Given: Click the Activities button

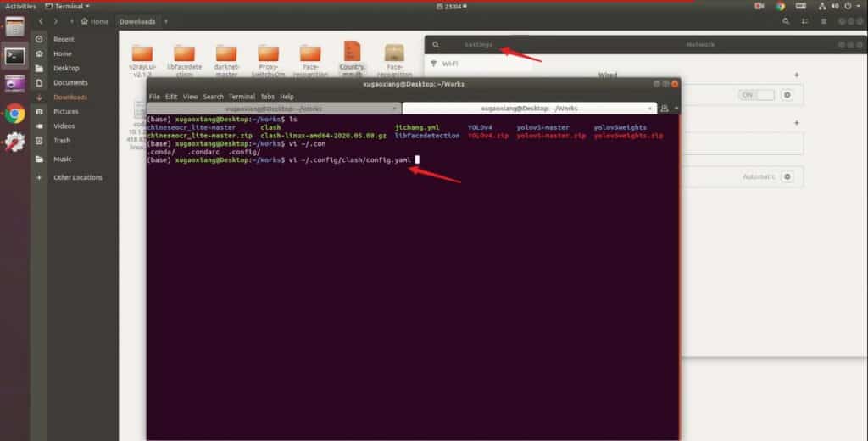Looking at the screenshot, I should (20, 6).
